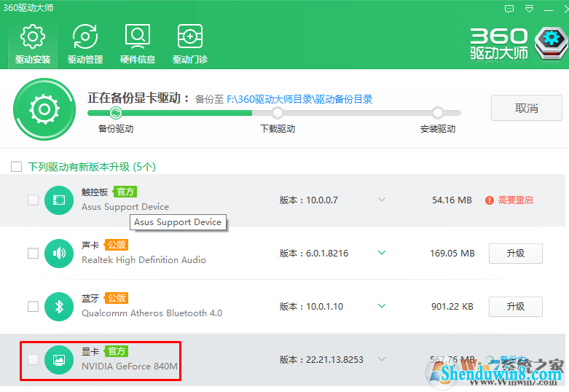Select the 驱动安装 tab label
The height and width of the screenshot is (392, 569).
(x=33, y=60)
